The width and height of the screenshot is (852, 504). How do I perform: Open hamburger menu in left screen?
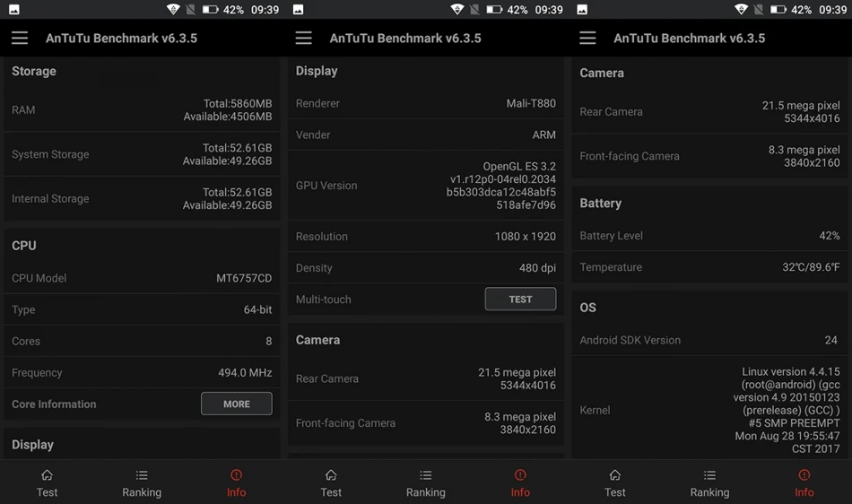[20, 38]
